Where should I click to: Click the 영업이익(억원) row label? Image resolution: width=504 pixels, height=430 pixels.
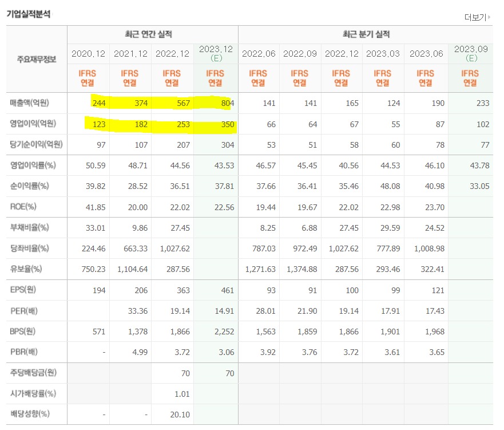pos(33,124)
